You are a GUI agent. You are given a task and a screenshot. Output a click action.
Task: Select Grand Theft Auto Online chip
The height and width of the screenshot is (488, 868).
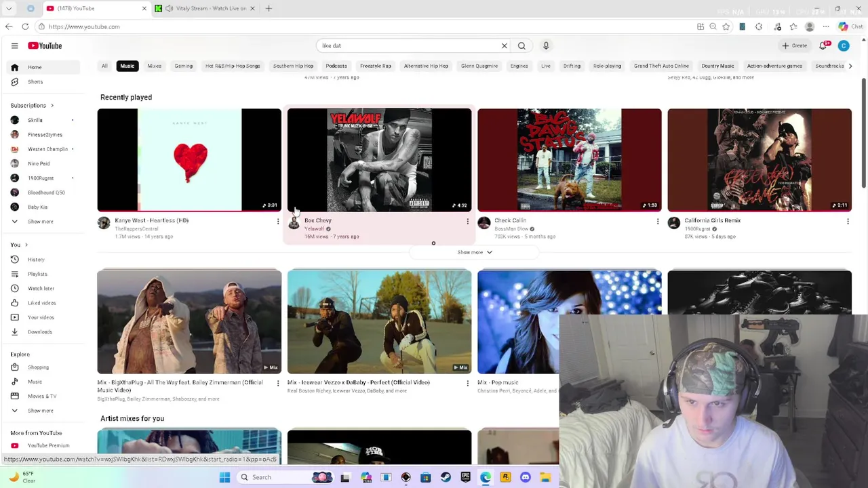661,66
